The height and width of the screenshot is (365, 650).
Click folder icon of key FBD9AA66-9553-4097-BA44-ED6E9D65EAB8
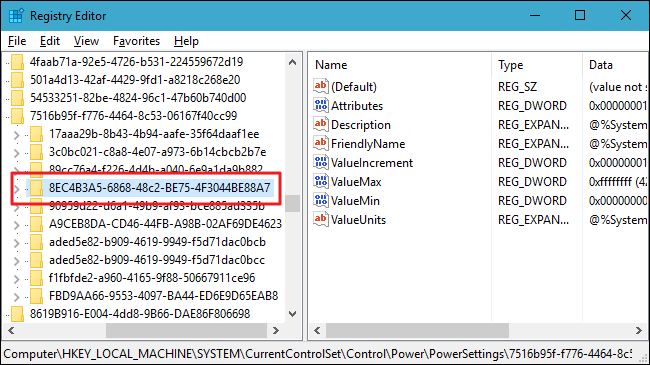(36, 296)
